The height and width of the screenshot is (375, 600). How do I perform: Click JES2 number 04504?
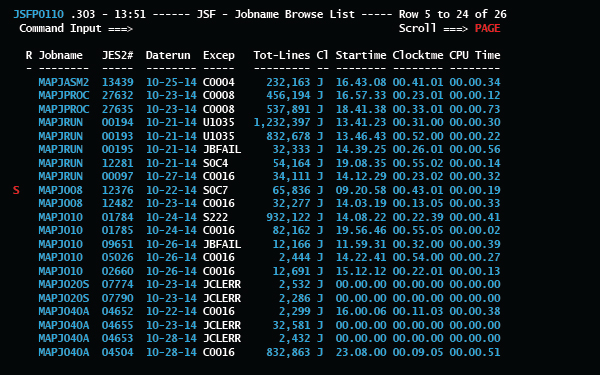(x=117, y=352)
